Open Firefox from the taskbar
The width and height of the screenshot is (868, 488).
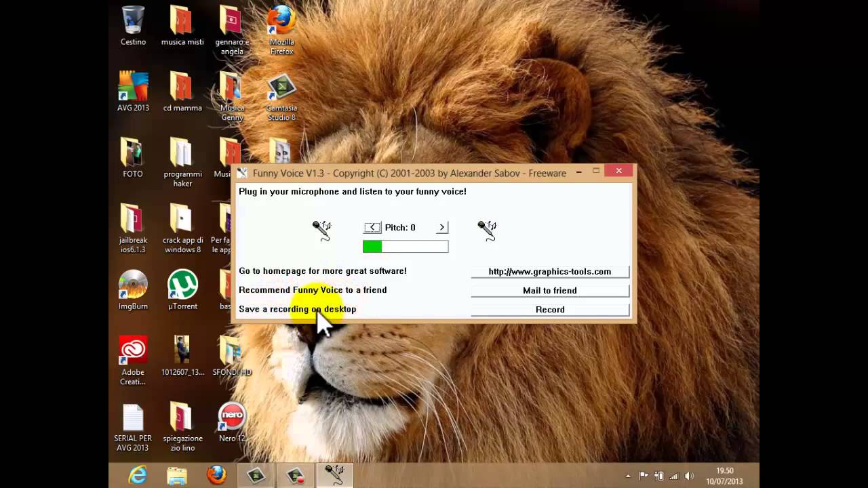coord(216,476)
